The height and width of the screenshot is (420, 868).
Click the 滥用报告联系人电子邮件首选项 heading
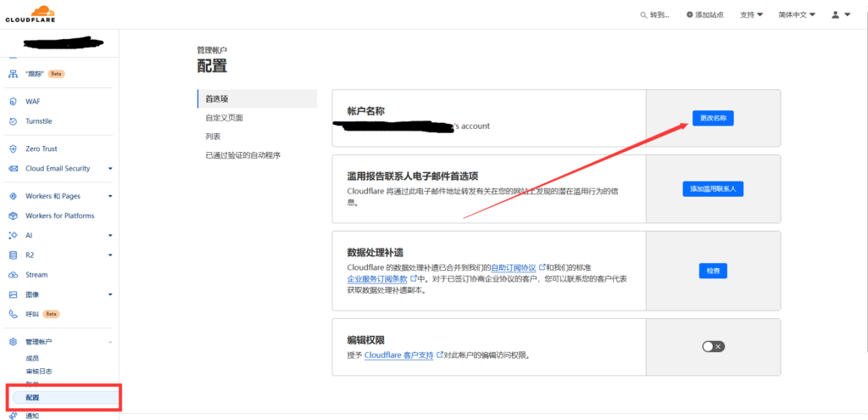pos(413,176)
